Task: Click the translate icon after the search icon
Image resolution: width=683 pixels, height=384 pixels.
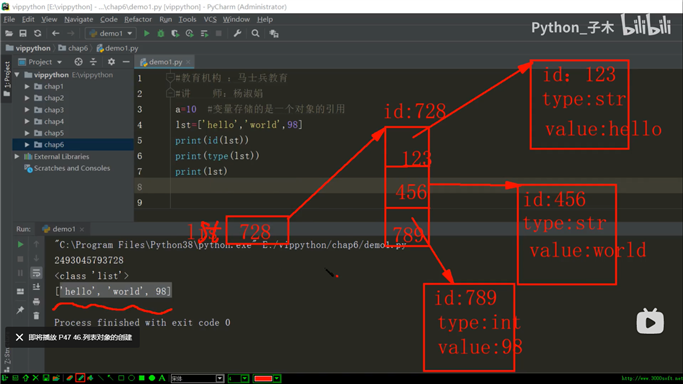Action: coord(274,34)
